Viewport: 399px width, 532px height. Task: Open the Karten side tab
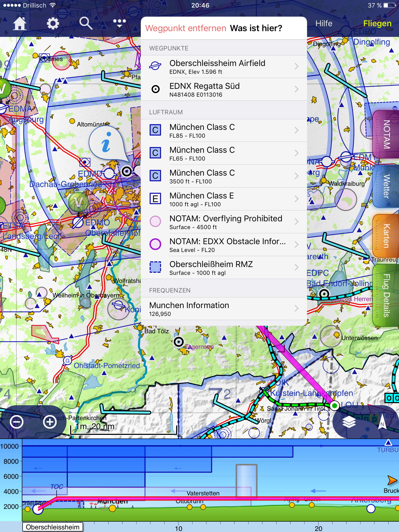[x=386, y=236]
